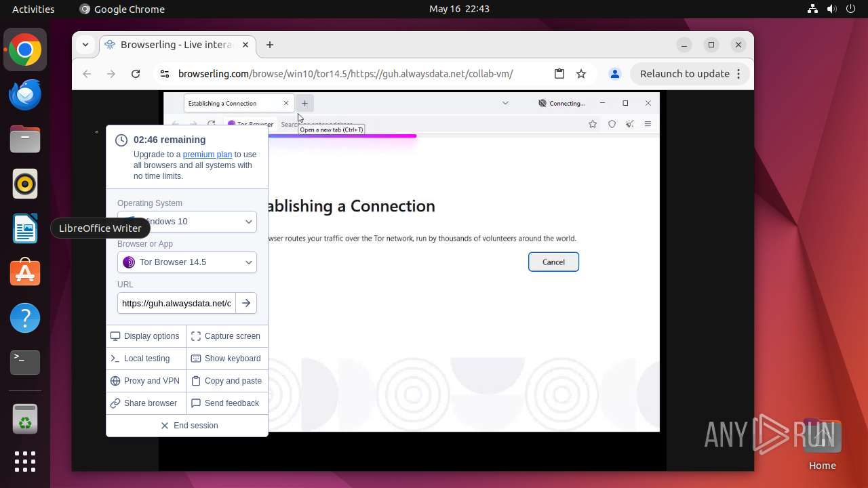Select Capture screen option

pyautogui.click(x=226, y=336)
